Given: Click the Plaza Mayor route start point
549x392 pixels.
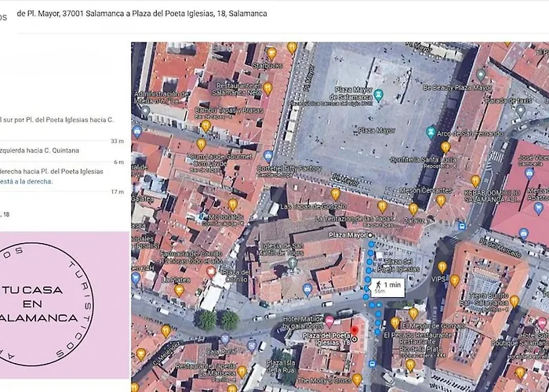Looking at the screenshot, I should (371, 234).
